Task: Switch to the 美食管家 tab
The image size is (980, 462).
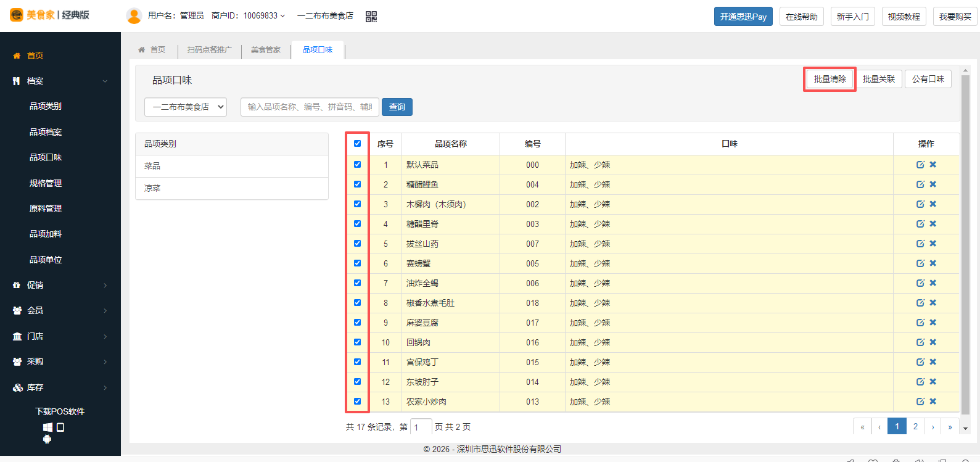Action: point(266,50)
